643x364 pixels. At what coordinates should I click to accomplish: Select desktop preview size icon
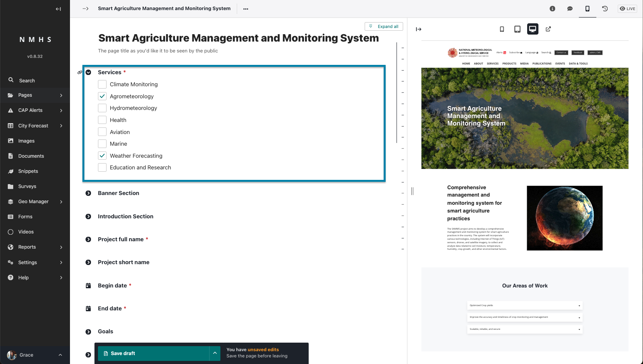tap(533, 29)
